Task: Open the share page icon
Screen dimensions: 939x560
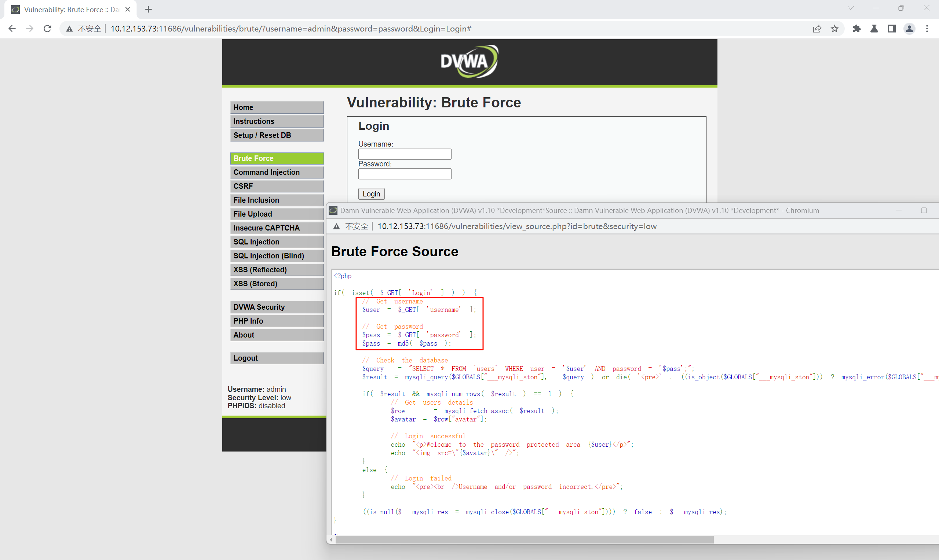Action: [816, 29]
